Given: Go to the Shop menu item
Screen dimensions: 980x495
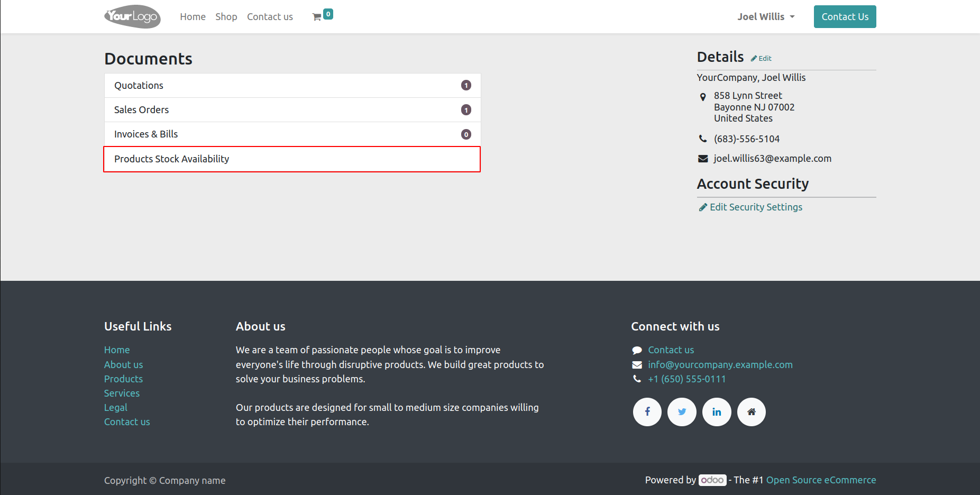Looking at the screenshot, I should [226, 17].
